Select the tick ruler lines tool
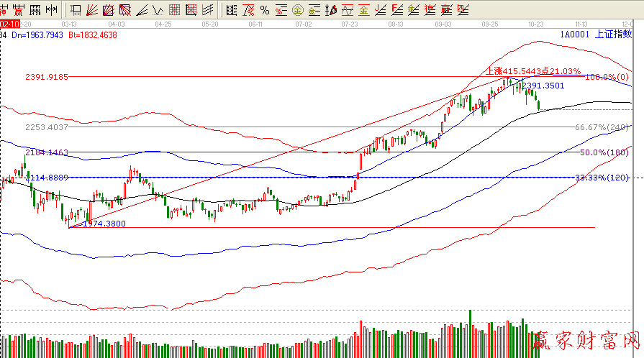 tap(232, 9)
